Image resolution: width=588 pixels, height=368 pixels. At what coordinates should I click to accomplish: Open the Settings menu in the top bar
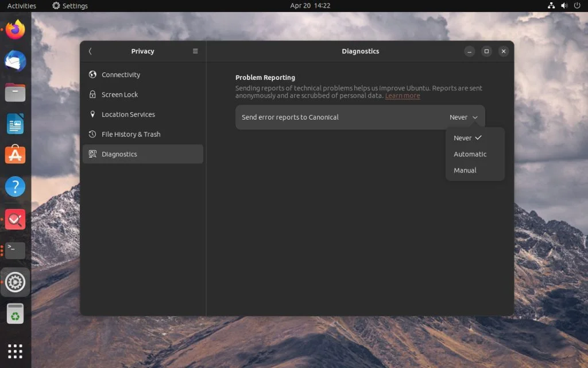70,6
